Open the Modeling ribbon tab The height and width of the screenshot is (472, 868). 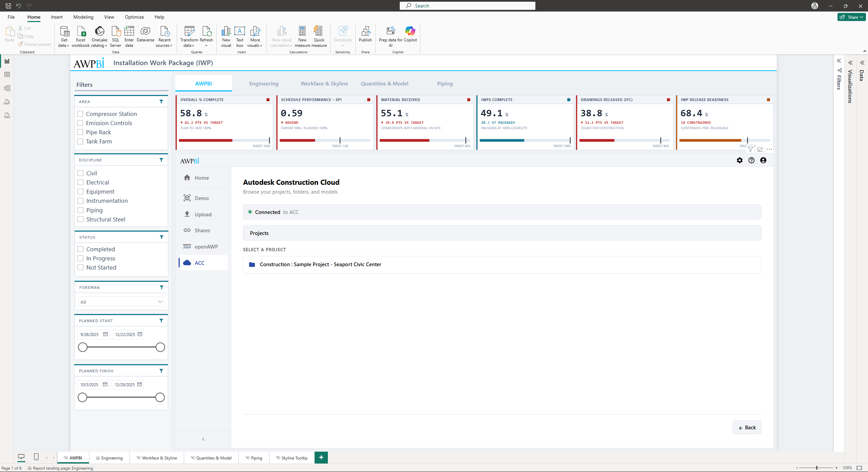tap(83, 17)
